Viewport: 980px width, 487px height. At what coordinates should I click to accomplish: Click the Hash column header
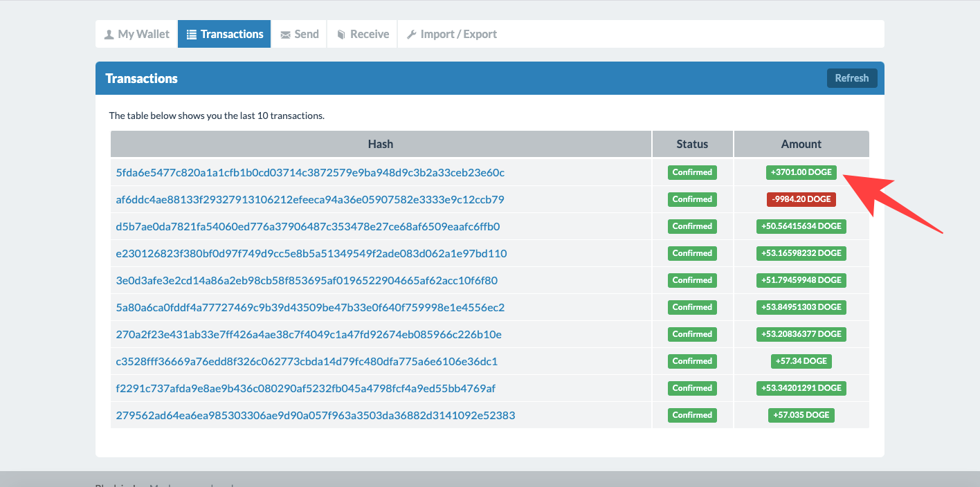click(381, 144)
